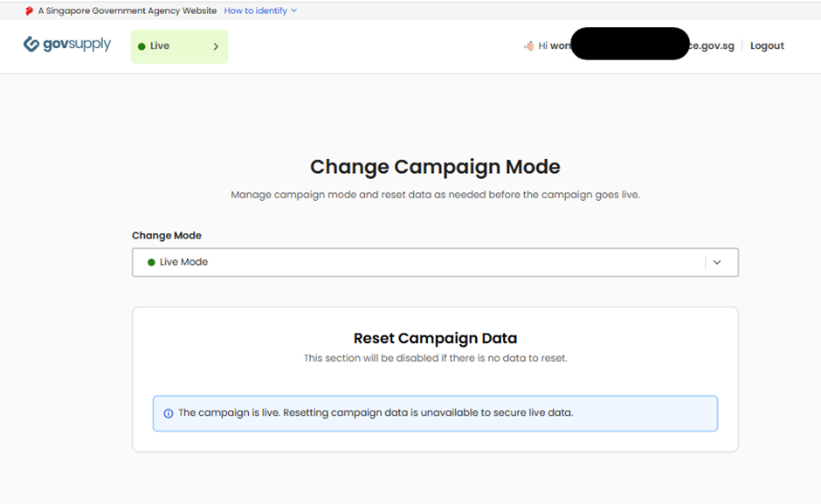Click the 'Manage campaign mode and reset data' description
821x504 pixels.
[x=435, y=195]
